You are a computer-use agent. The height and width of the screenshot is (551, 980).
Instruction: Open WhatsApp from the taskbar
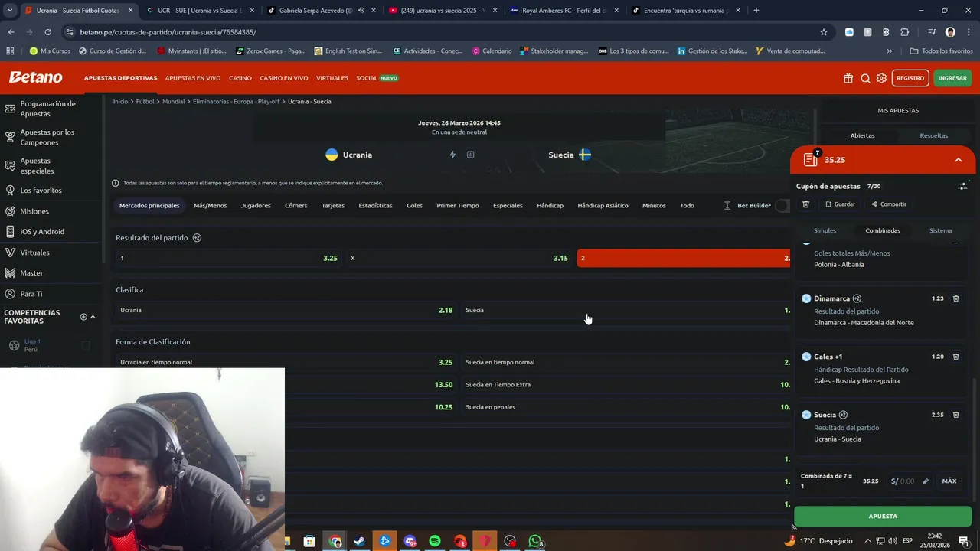point(535,541)
